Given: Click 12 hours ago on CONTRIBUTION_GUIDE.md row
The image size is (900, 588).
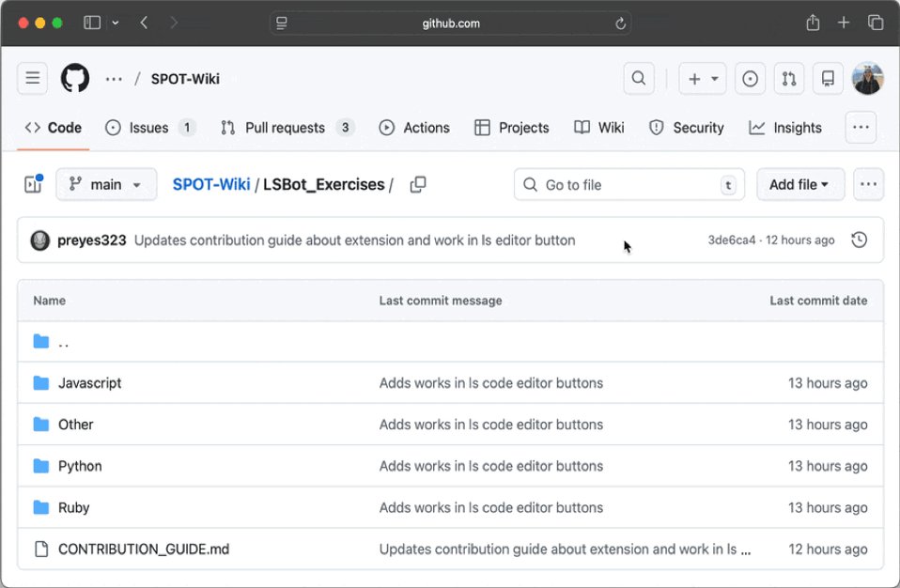Looking at the screenshot, I should [827, 549].
